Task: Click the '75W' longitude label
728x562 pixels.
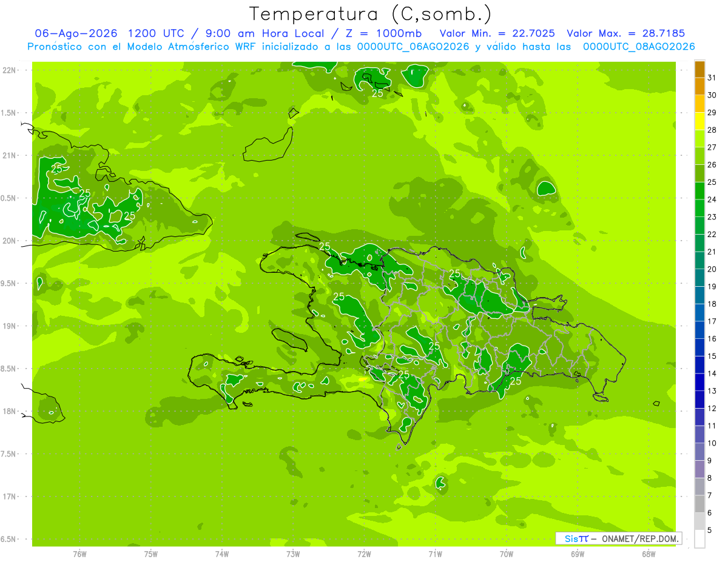Action: click(x=150, y=554)
